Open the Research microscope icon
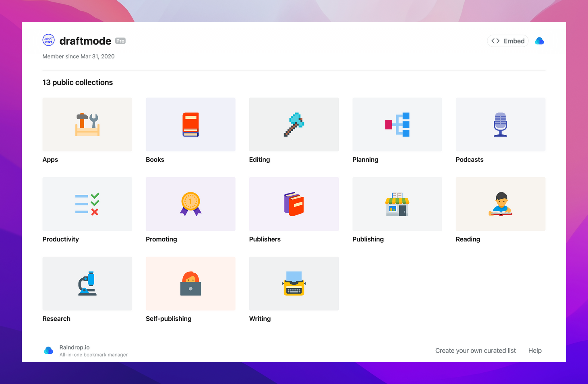This screenshot has width=588, height=384. tap(87, 283)
